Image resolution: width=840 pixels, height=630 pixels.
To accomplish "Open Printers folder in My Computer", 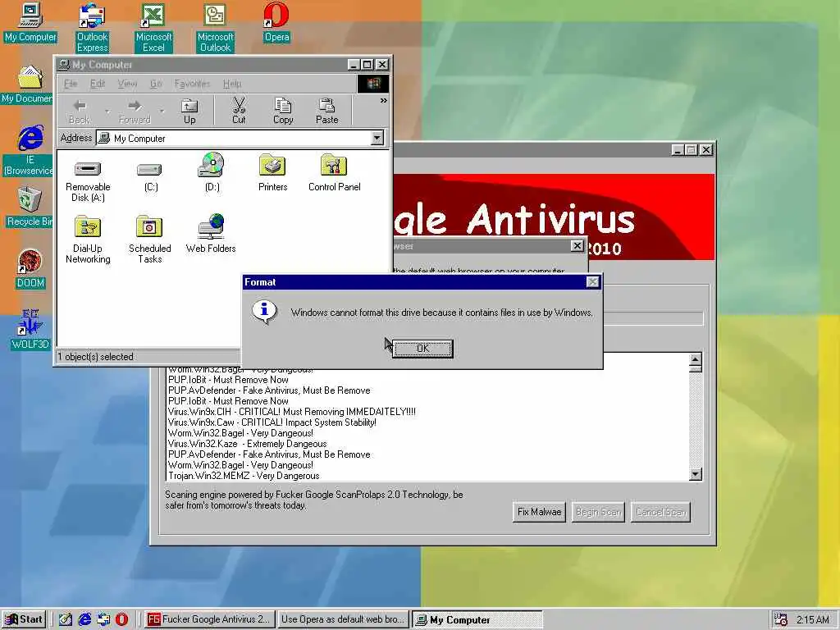I will click(x=272, y=172).
